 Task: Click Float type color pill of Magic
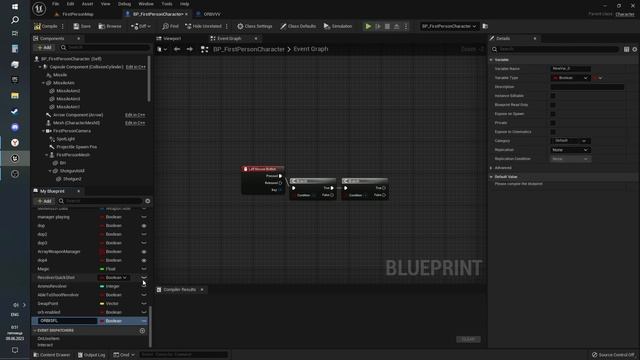[x=102, y=269]
